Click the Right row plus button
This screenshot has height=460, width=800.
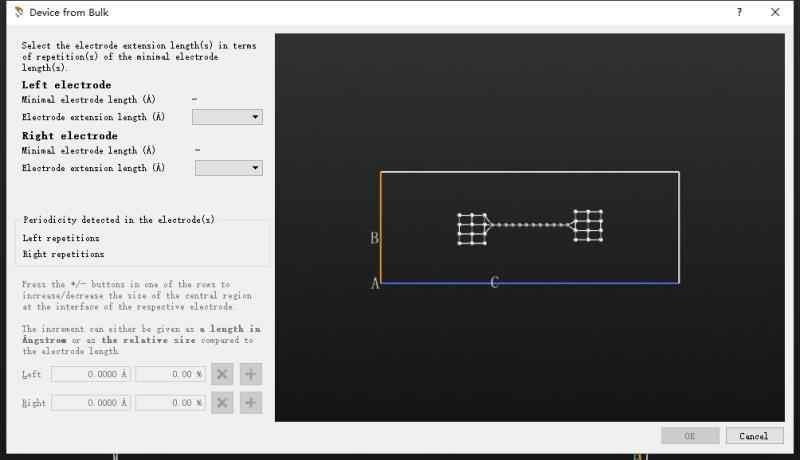click(251, 402)
